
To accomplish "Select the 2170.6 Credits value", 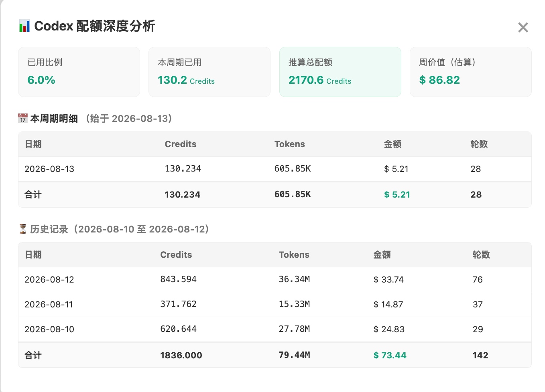I will [320, 80].
